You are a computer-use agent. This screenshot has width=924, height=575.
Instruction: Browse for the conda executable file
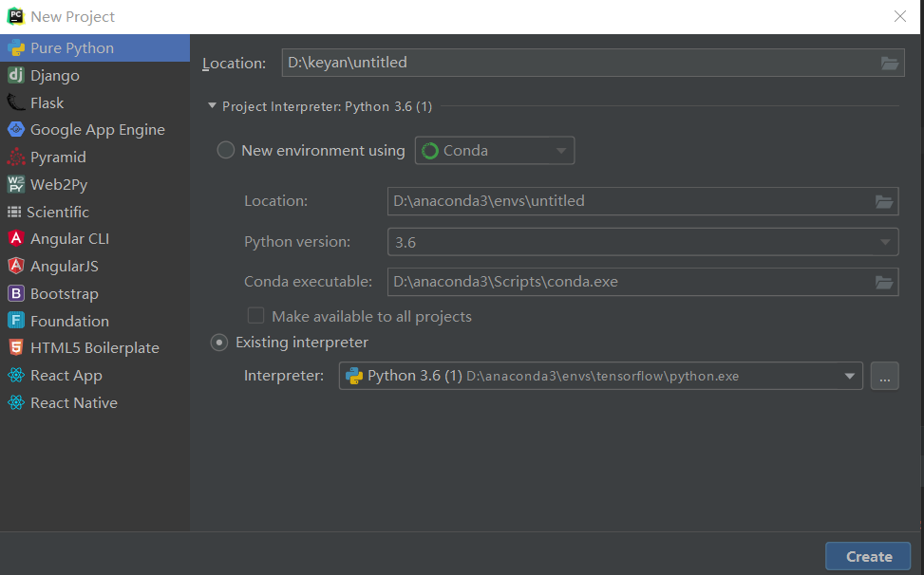(884, 282)
